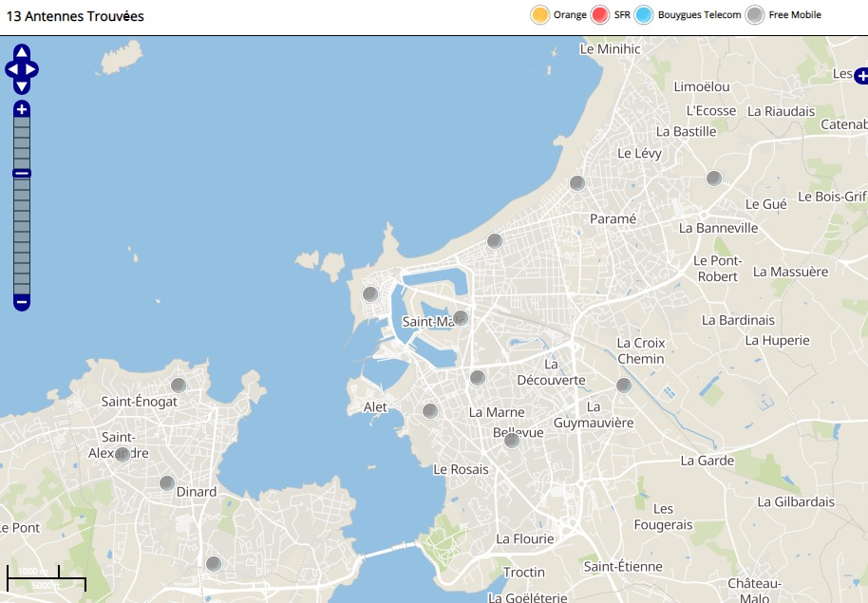Click the Le Lévy place label

pyautogui.click(x=639, y=154)
